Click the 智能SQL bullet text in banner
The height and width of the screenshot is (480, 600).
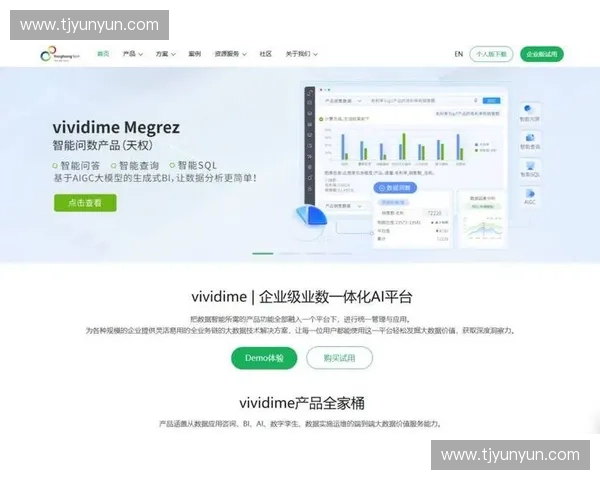coord(197,165)
